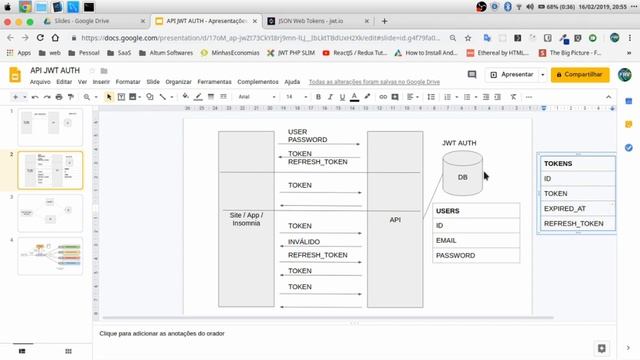Click the border color pencil swatch
This screenshot has height=360, width=640.
point(198,97)
